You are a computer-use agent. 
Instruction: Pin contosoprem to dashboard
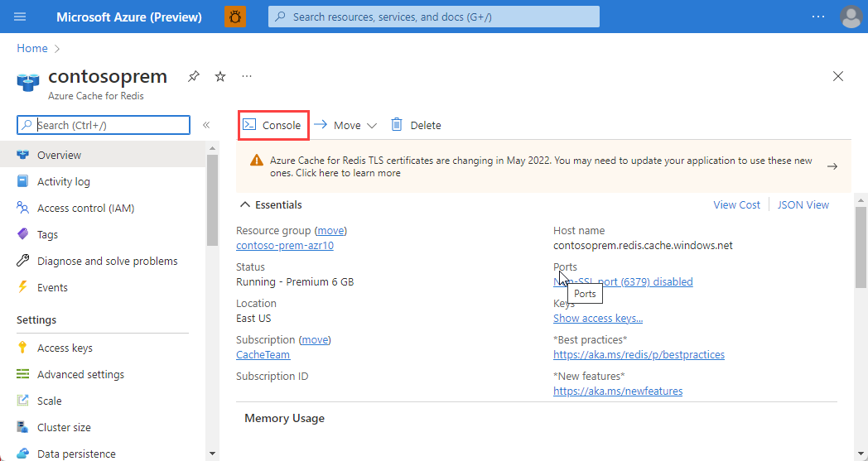pyautogui.click(x=193, y=76)
